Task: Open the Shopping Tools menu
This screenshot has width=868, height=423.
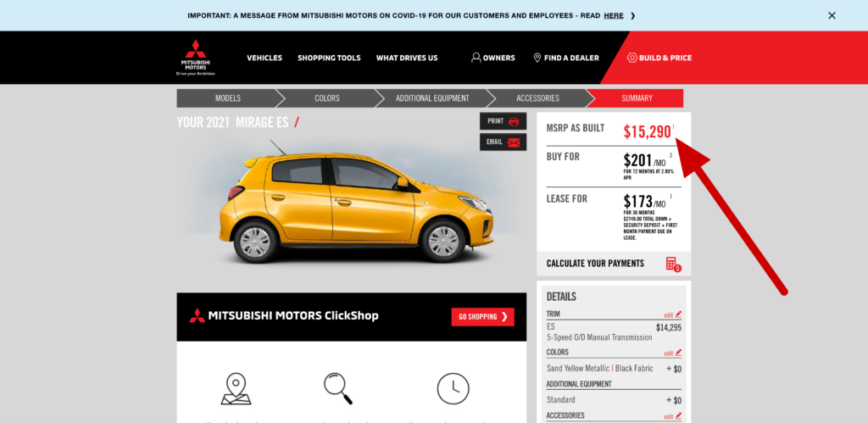Action: pos(329,58)
